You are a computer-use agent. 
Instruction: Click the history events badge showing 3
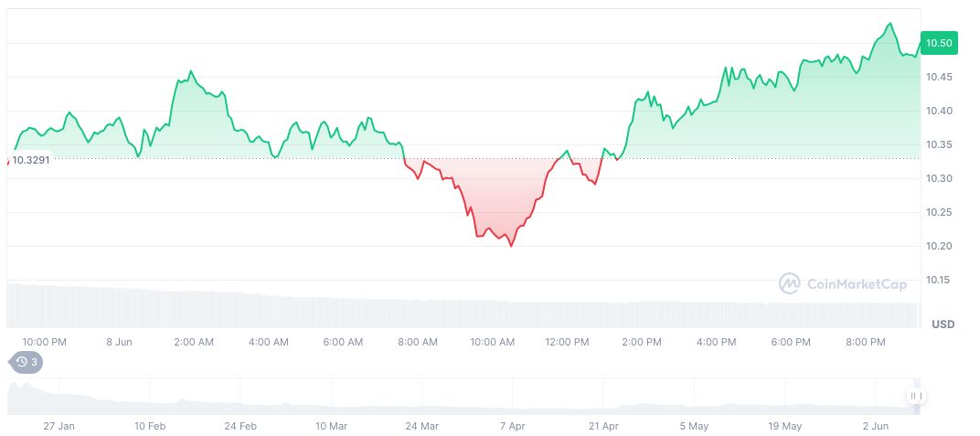click(x=26, y=362)
